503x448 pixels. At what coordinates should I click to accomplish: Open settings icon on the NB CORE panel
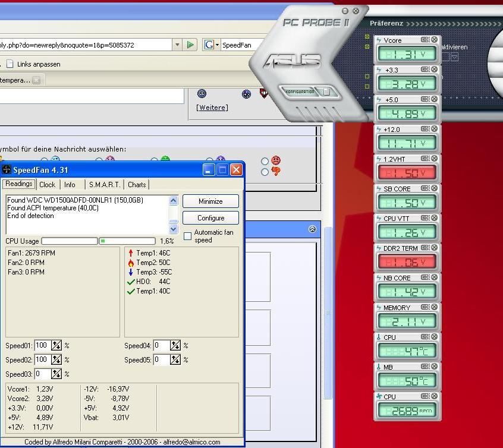click(x=425, y=277)
